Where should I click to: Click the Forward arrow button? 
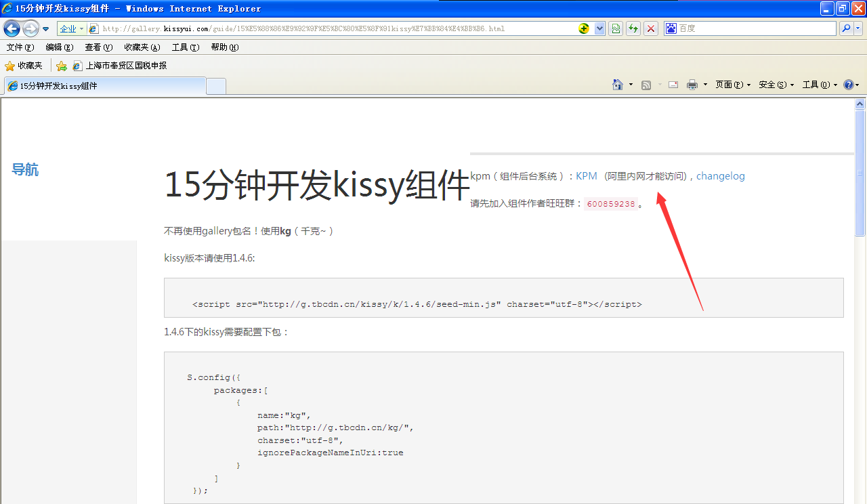(x=30, y=28)
